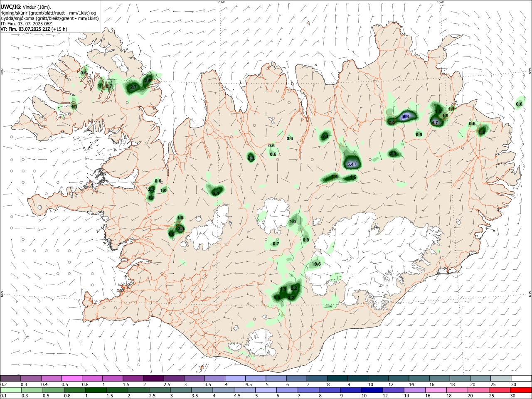Select bright pink 0.5 swatch in upper legend

click(x=71, y=379)
